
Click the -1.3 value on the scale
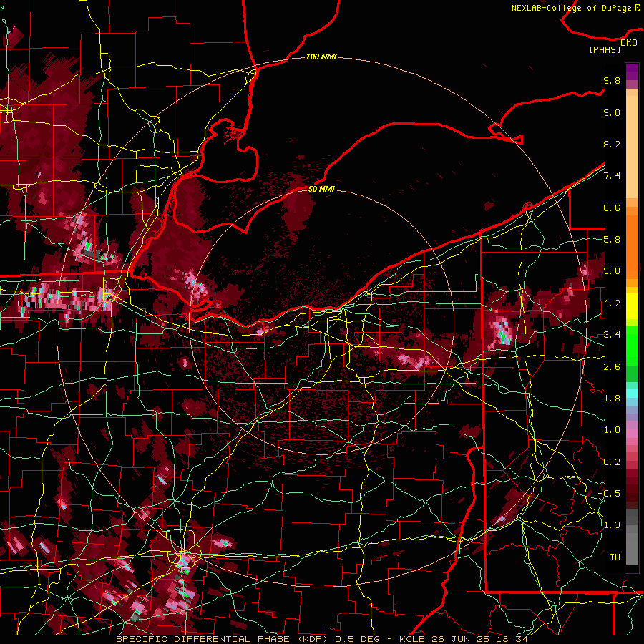609,525
